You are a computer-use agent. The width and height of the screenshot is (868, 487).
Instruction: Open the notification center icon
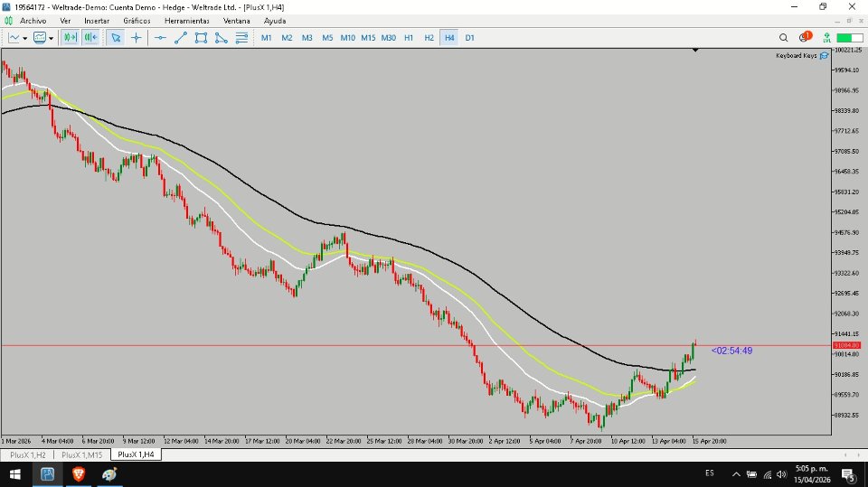[848, 474]
